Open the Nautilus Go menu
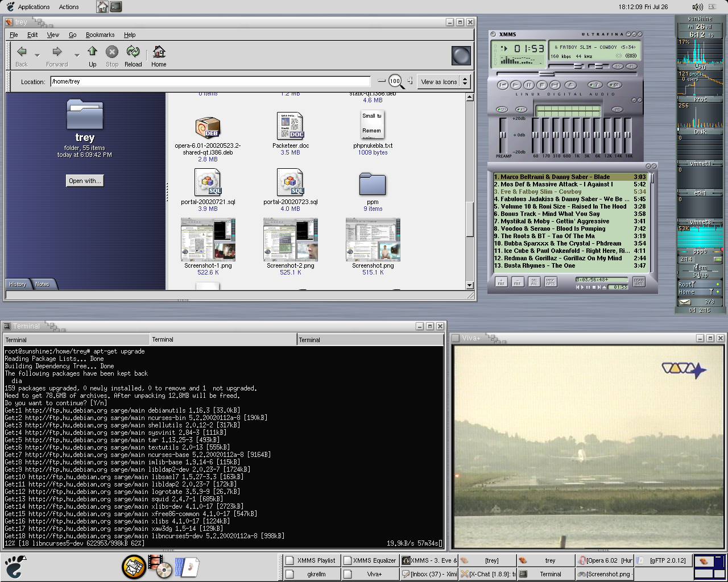Screen dimensions: 728x582 (73, 35)
